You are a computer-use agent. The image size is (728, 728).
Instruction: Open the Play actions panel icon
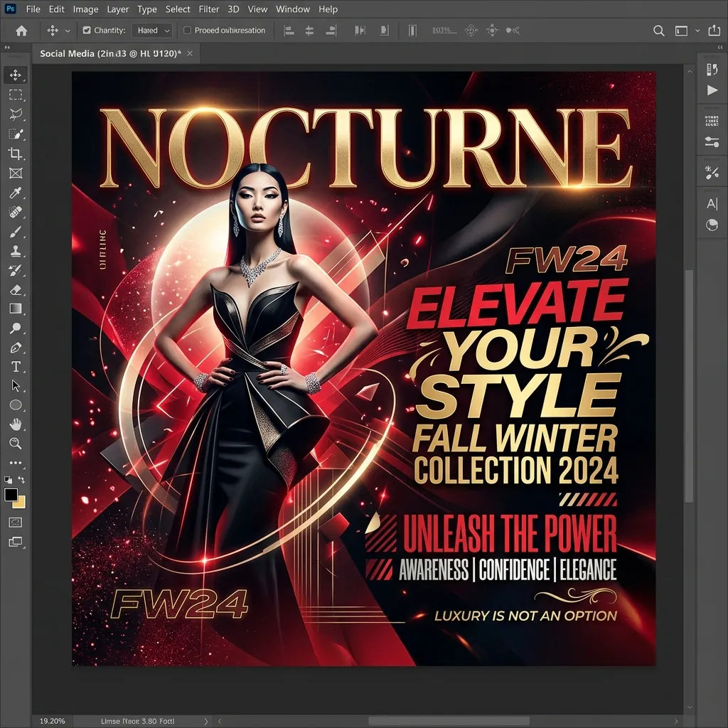click(712, 90)
